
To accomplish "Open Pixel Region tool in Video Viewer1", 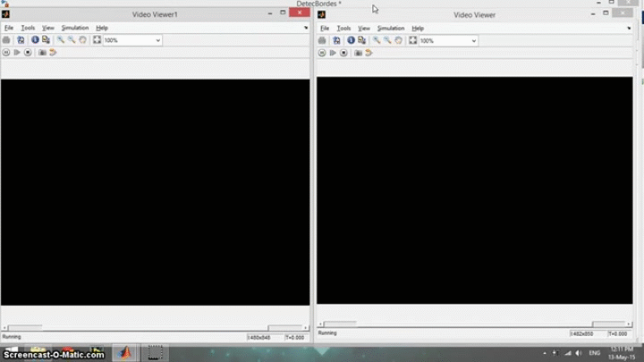I will pos(46,40).
